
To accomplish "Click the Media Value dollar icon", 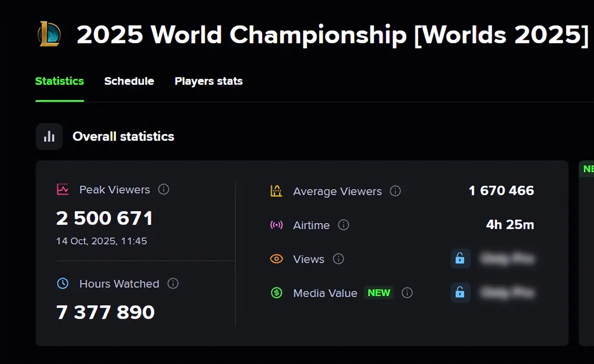I will pyautogui.click(x=277, y=293).
